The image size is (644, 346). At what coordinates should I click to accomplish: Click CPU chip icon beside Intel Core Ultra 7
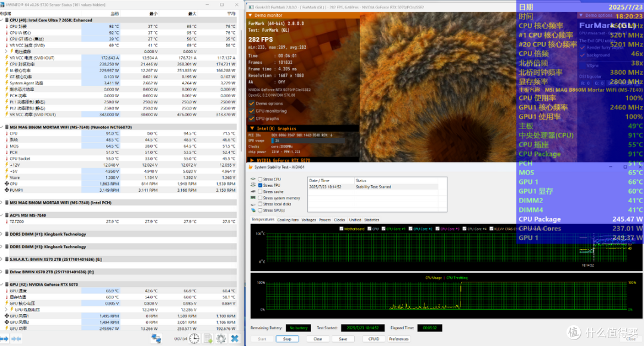click(x=7, y=20)
